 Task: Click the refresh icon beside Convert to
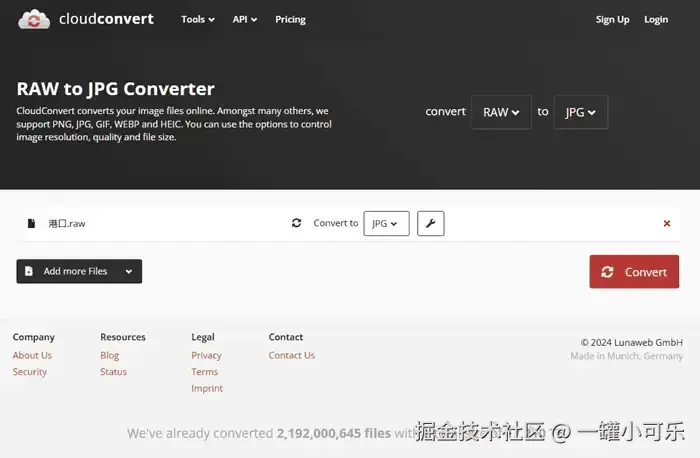[296, 223]
